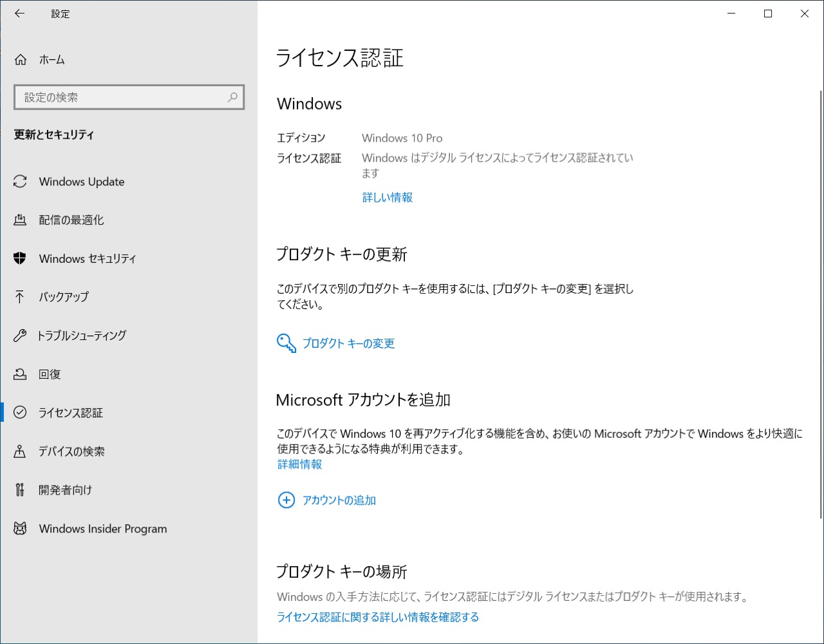Click the Windows 10 Pro edition text
Screen dimensions: 824x644
[x=402, y=138]
